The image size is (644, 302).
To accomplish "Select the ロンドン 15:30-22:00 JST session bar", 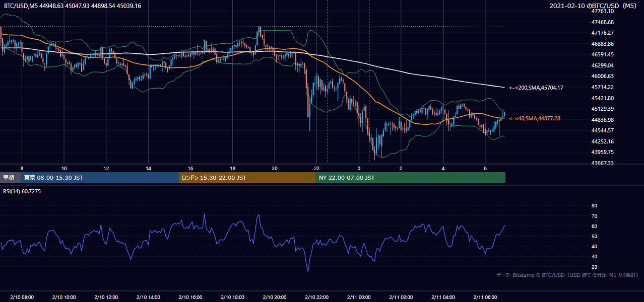I will pyautogui.click(x=247, y=178).
